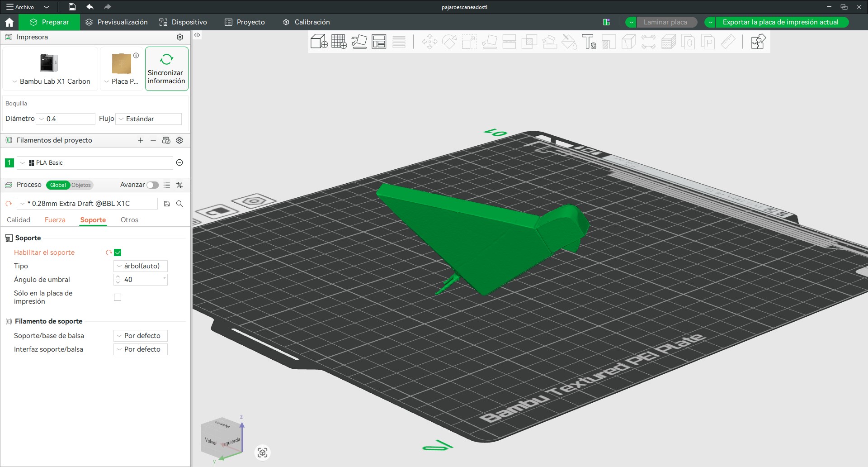
Task: Switch process scope to Global
Action: coord(58,185)
